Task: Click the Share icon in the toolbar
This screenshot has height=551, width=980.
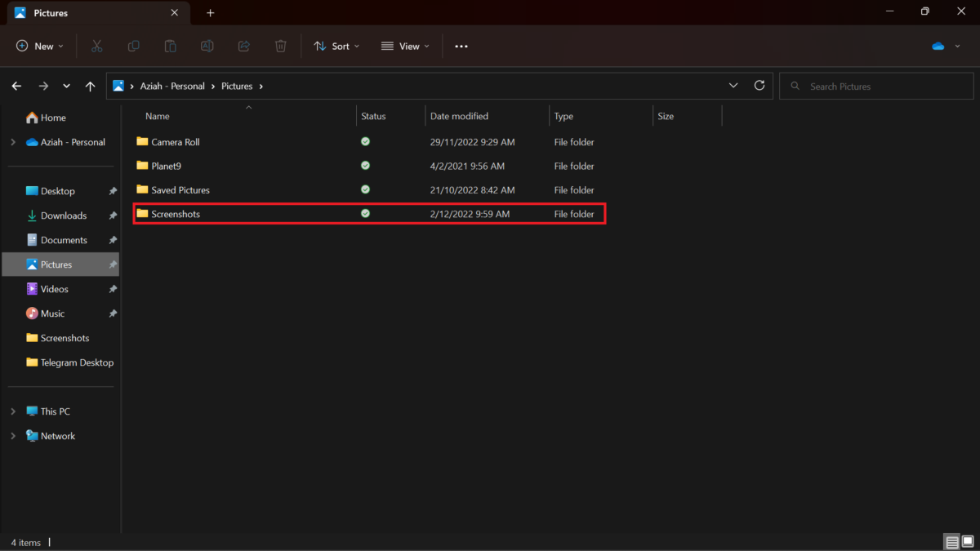Action: pos(243,47)
